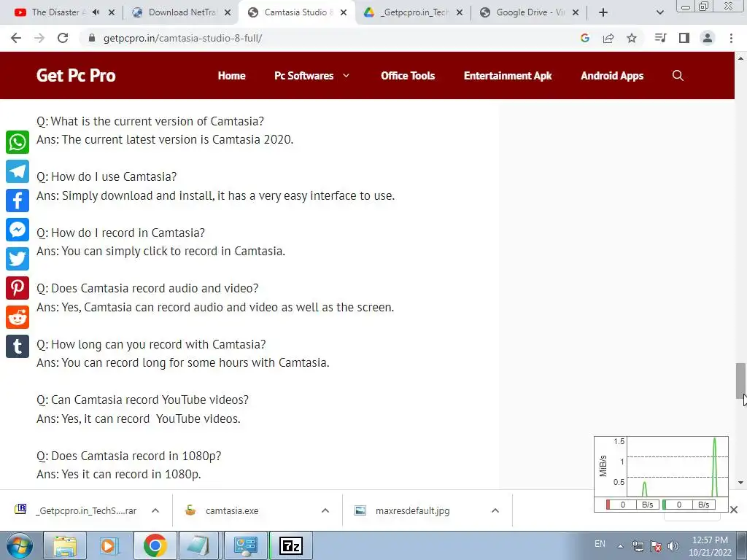
Task: Click the scrollbar up arrow
Action: click(x=740, y=58)
